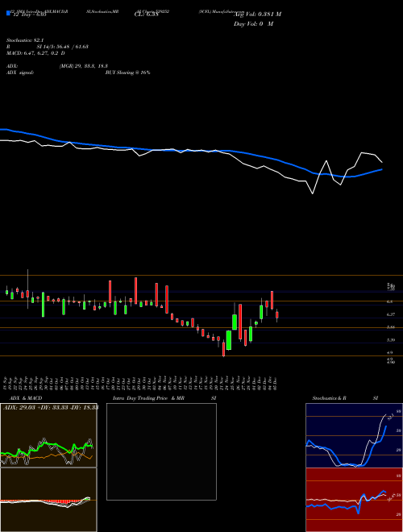Click the ADX: 29.03 +DY: 33.33 header

(x=51, y=407)
